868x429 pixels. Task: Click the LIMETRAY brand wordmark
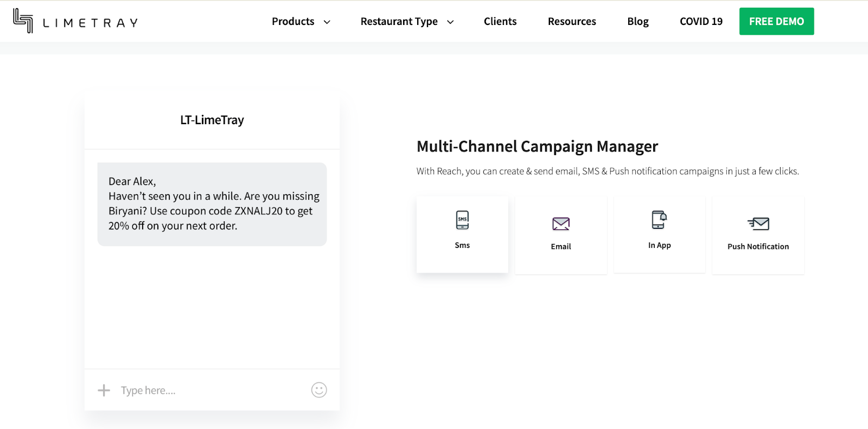(90, 23)
